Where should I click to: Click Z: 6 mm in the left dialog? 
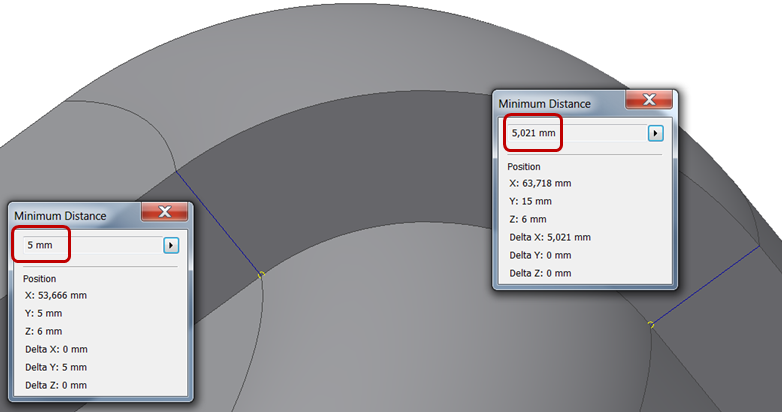point(43,331)
